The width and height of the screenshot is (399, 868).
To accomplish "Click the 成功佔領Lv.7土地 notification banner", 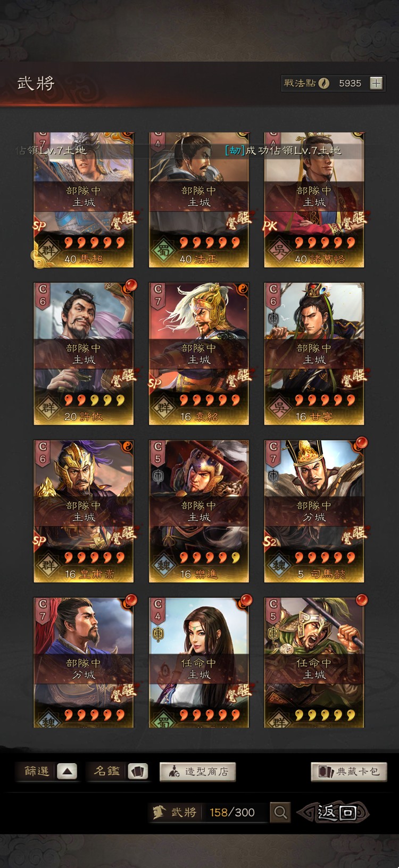I will coord(282,151).
